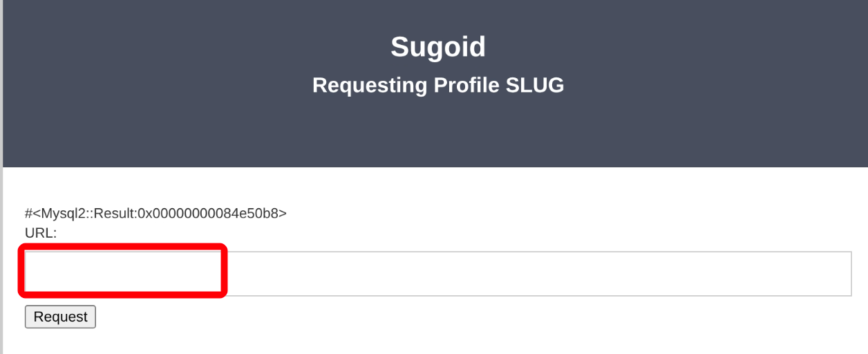Screen dimensions: 868x354
Task: Click the Mysql2::Result output text
Action: coord(155,213)
